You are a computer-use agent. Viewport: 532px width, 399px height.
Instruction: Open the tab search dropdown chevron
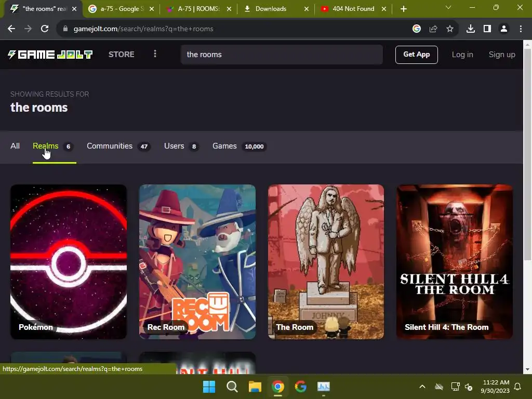[x=448, y=7]
